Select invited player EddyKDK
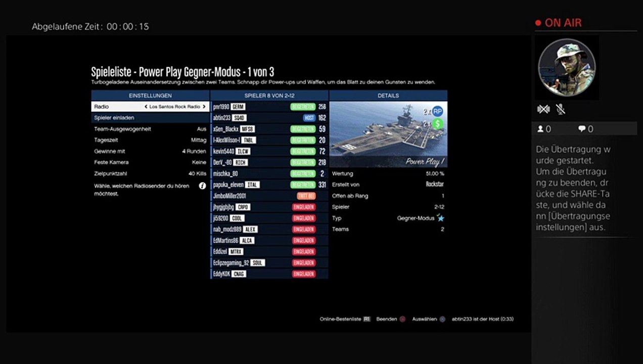643x364 pixels. [x=269, y=274]
